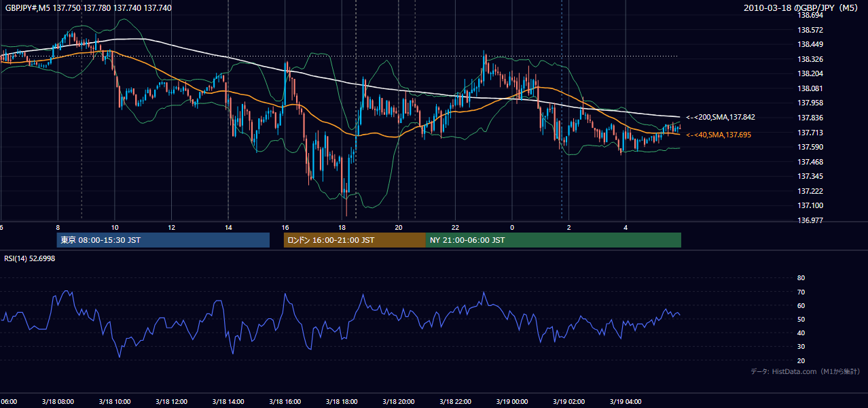Click hour label 14 under price chart
The image size is (868, 408).
pos(229,227)
